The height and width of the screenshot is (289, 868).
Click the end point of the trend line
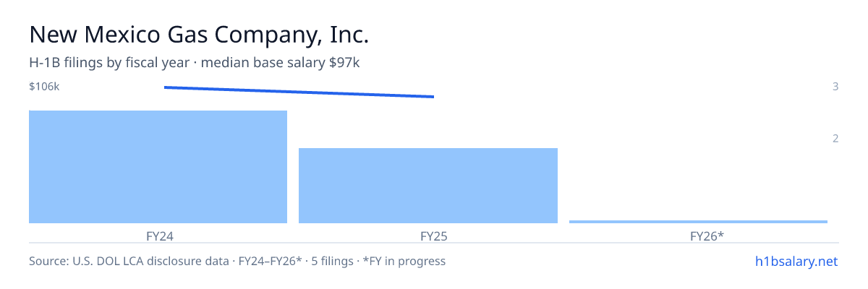coord(433,97)
